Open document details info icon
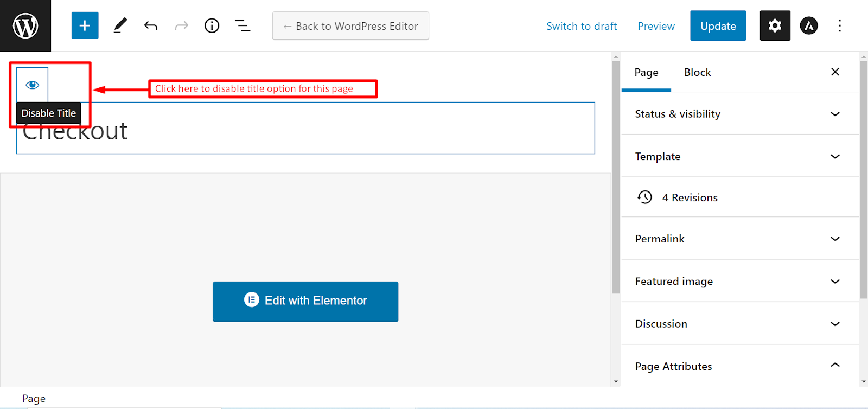Screen dimensions: 868x409 click(x=212, y=25)
